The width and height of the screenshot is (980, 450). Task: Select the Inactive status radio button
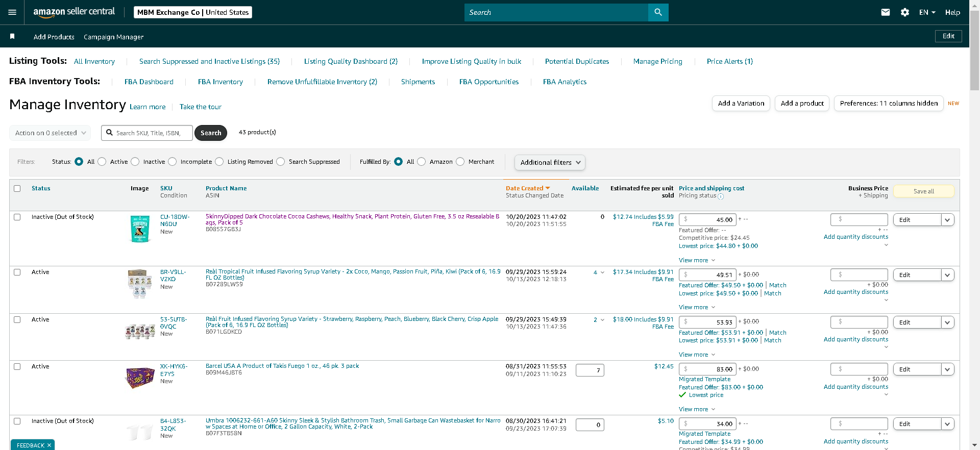(135, 162)
